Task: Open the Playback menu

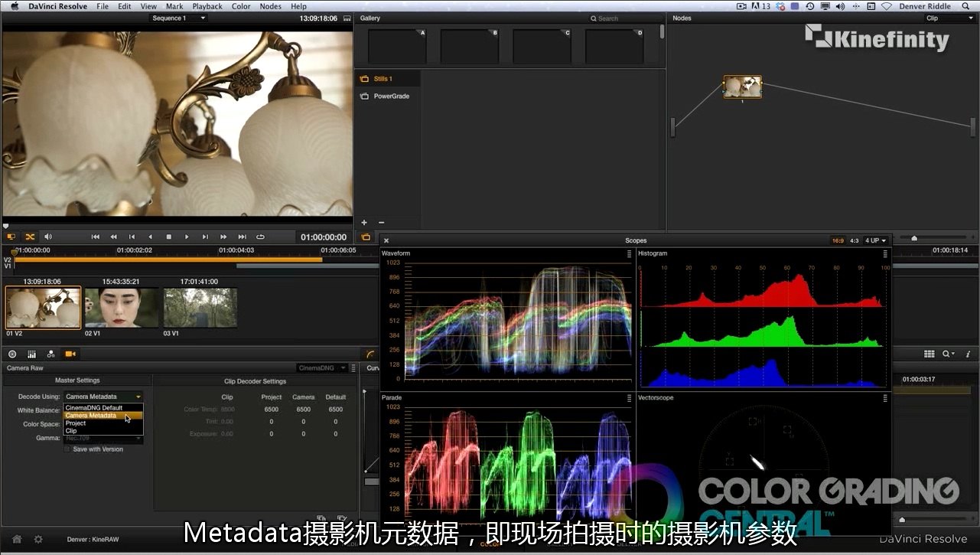Action: tap(207, 6)
